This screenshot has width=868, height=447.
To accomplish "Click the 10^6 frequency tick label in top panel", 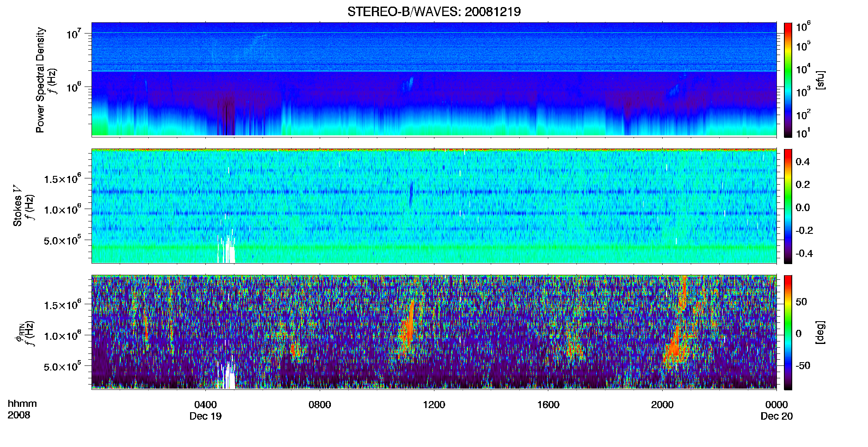I will click(x=74, y=87).
